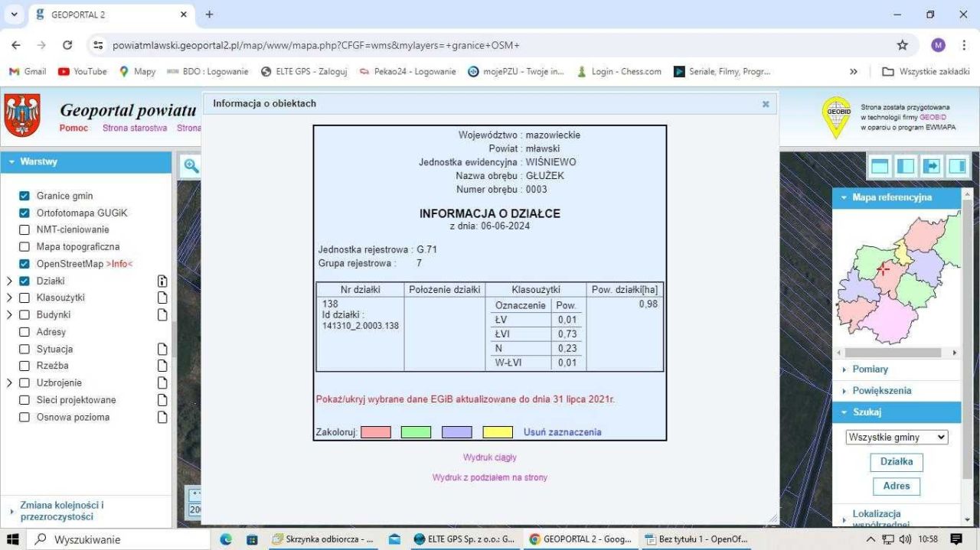This screenshot has height=550, width=980.
Task: Enable Mapa topograficzna layer checkbox
Action: click(24, 247)
